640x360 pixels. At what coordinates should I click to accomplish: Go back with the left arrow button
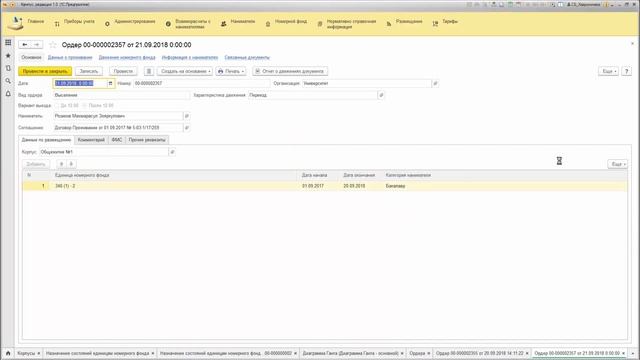(x=24, y=44)
